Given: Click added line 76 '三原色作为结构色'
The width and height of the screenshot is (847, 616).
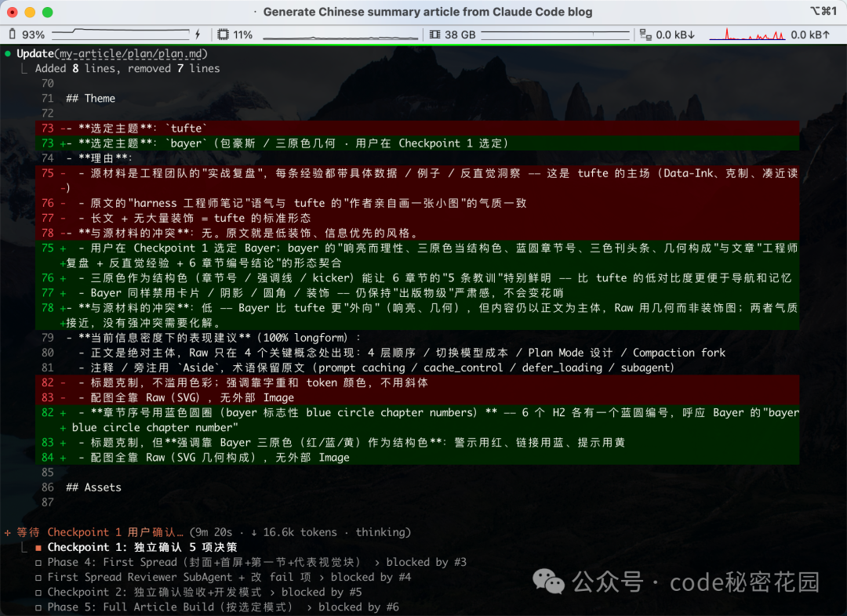Looking at the screenshot, I should click(x=417, y=278).
